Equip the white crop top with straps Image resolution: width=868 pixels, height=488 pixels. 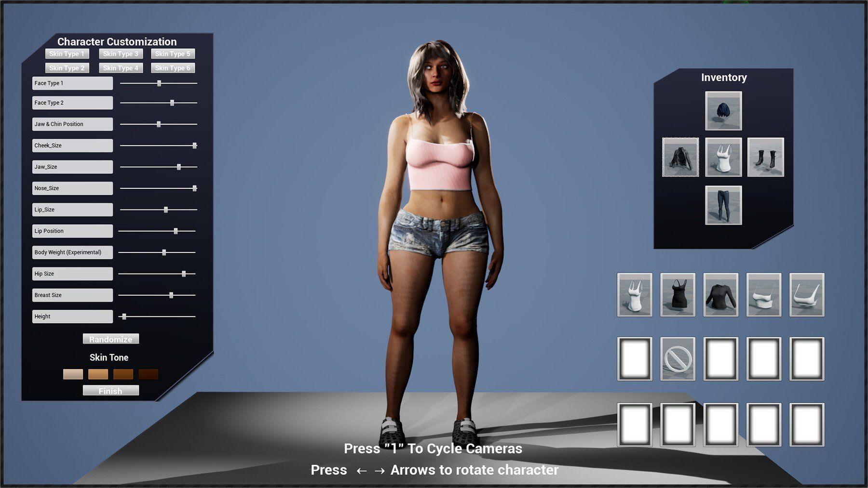[x=764, y=295]
